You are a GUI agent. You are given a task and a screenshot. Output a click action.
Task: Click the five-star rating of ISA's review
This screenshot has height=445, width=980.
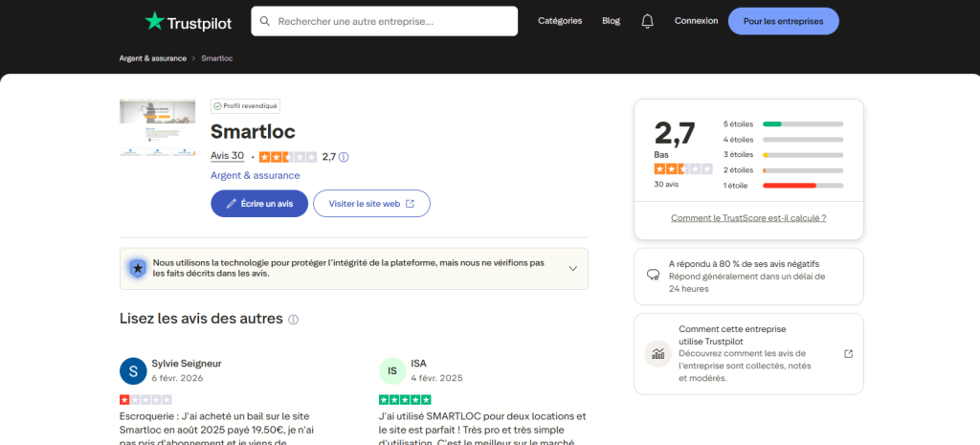pos(405,400)
